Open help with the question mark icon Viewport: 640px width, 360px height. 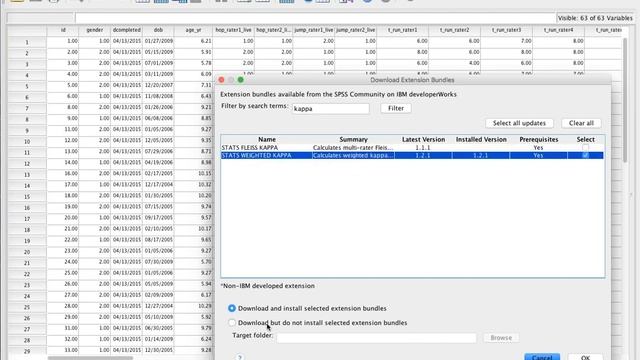tap(240, 357)
